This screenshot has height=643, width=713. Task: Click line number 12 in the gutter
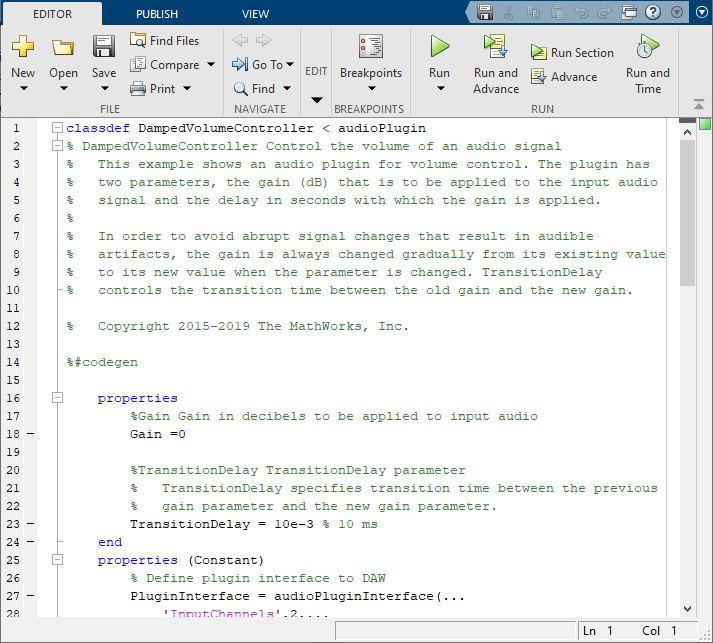tap(13, 326)
